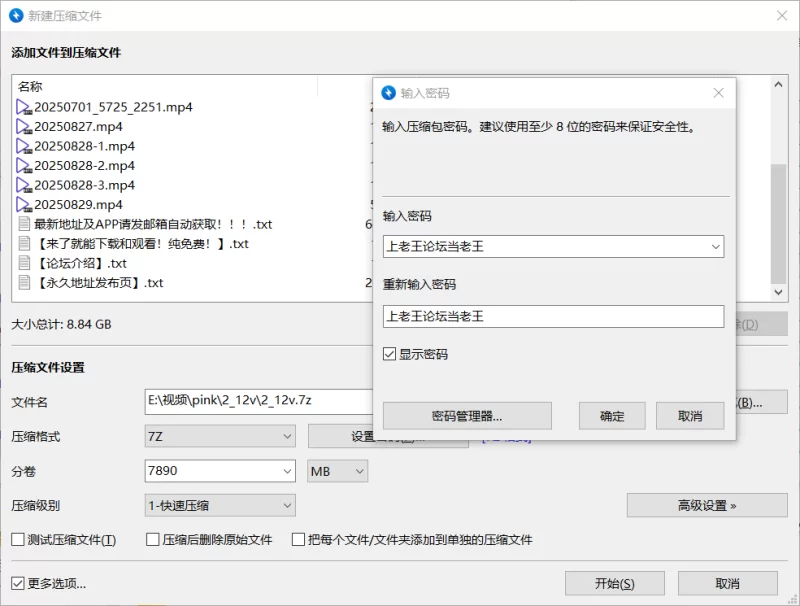Image resolution: width=800 pixels, height=606 pixels.
Task: Enable 测试压缩文件(T) checkbox
Action: coord(18,540)
